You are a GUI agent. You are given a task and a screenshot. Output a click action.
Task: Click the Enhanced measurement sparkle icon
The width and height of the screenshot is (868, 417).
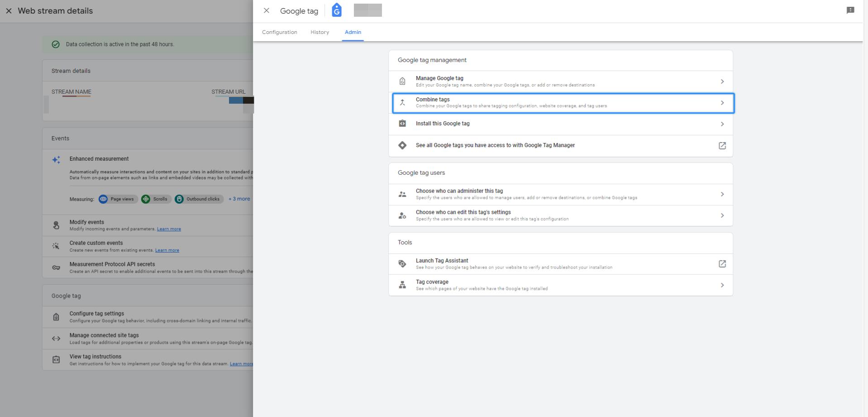click(56, 160)
